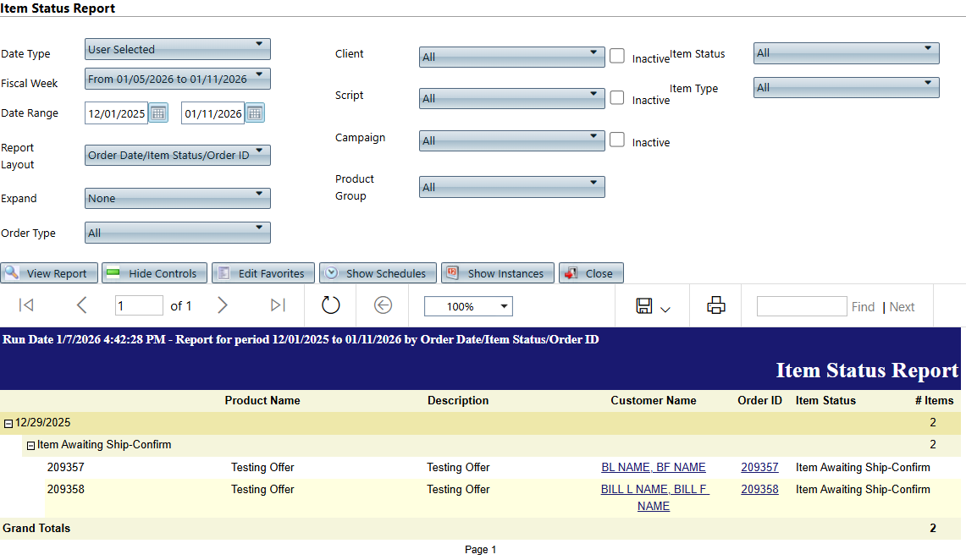Open the Report Layout dropdown
The height and width of the screenshot is (560, 966).
[178, 155]
